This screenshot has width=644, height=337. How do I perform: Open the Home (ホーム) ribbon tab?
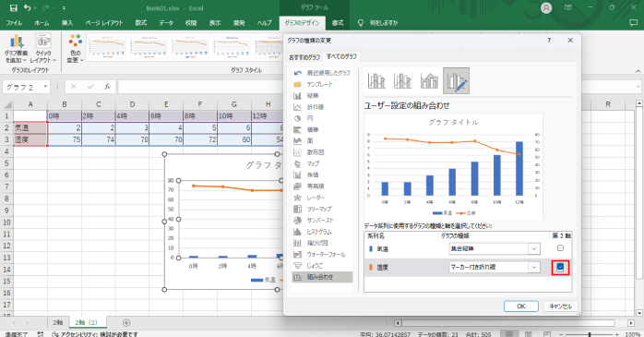[42, 23]
